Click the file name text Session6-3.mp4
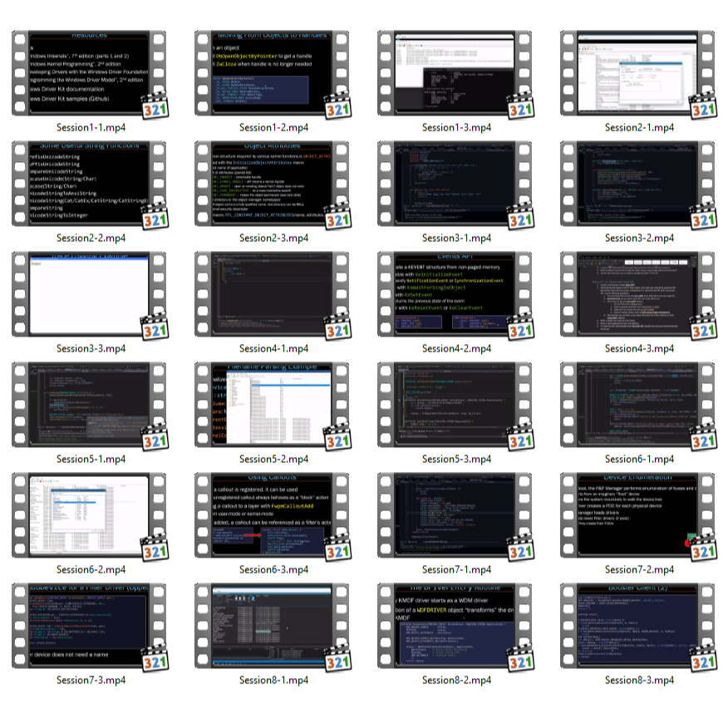Screen dimensions: 728x728 (x=274, y=569)
